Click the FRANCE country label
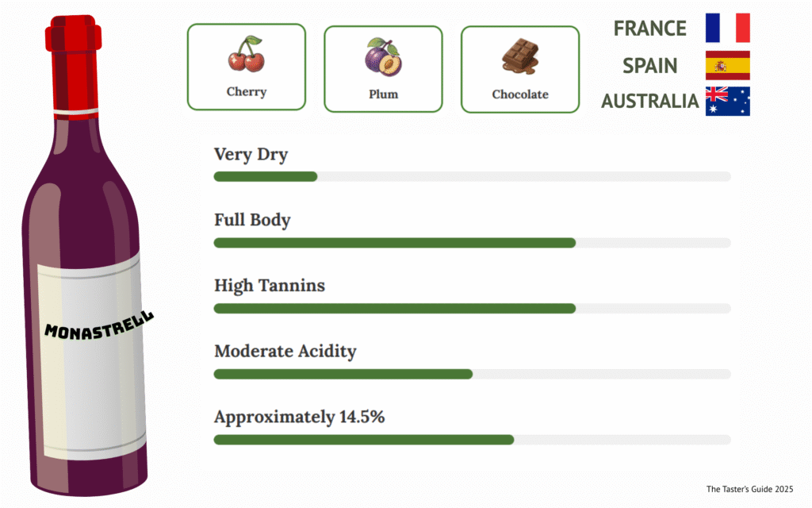Screen dimensions: 812x508 [x=650, y=29]
